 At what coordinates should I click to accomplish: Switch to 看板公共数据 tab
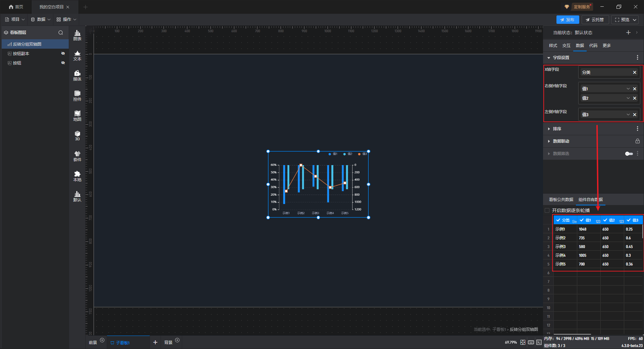561,200
